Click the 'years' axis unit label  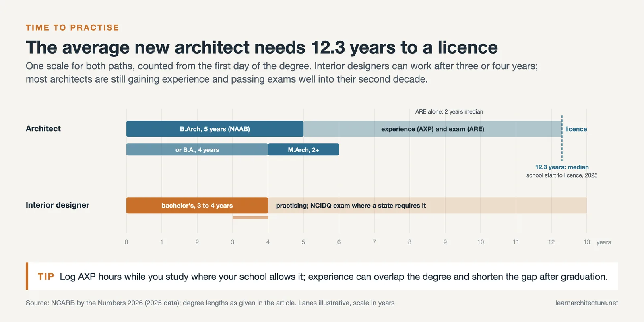pyautogui.click(x=604, y=242)
